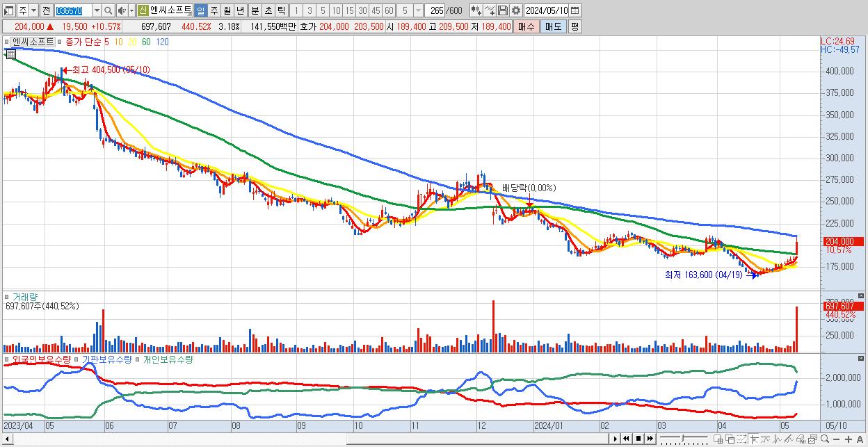Edit the date field 2024/05/10
This screenshot has width=868, height=447.
click(547, 10)
